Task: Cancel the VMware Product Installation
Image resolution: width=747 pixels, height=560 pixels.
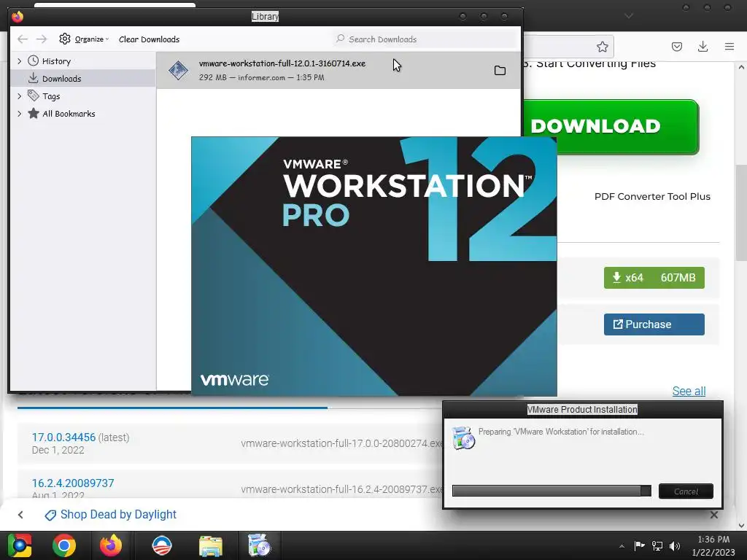Action: click(x=686, y=491)
